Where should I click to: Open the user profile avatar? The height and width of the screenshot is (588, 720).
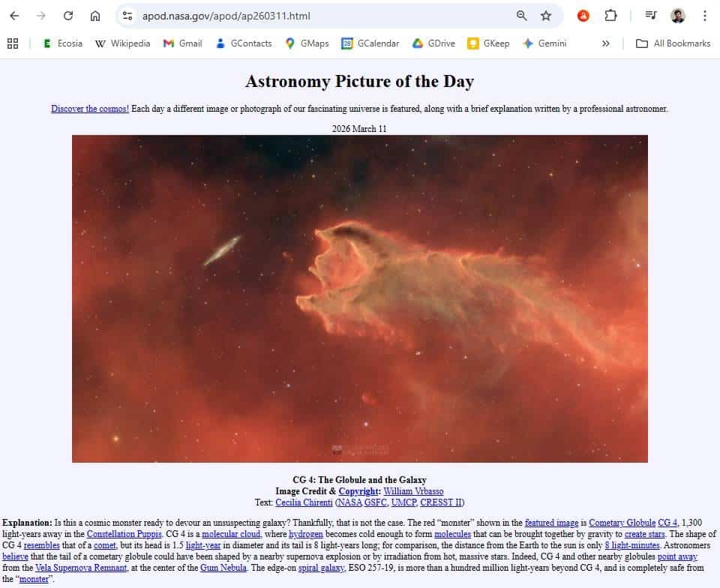[x=678, y=16]
